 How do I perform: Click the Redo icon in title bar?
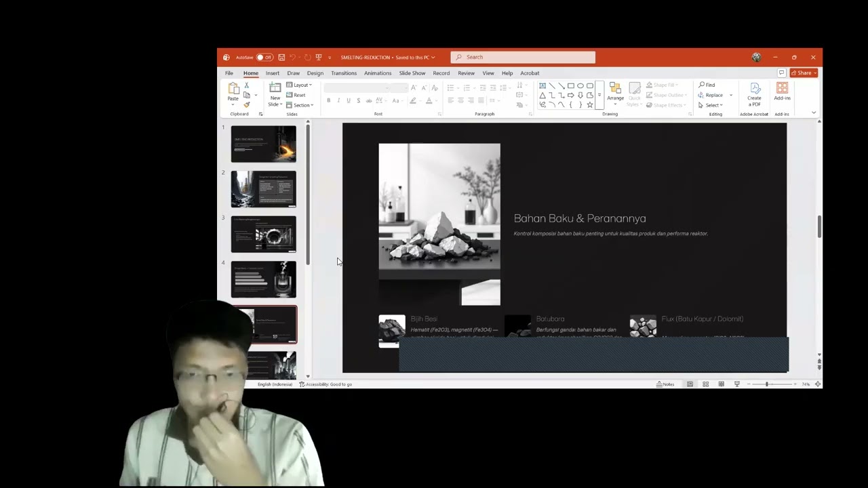[x=307, y=58]
